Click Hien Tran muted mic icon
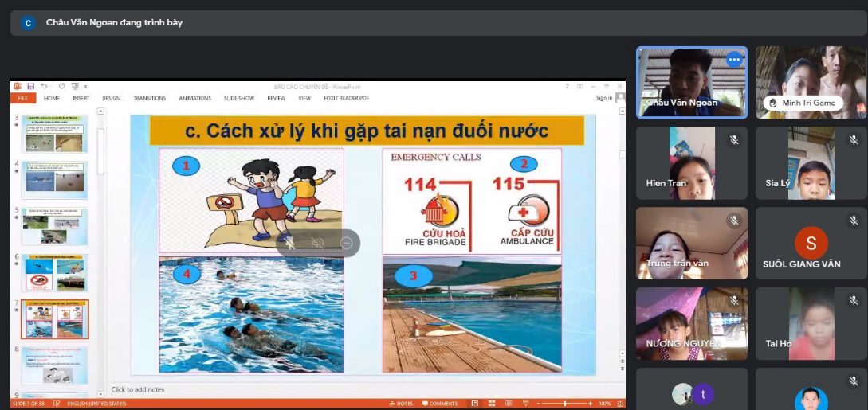 734,140
